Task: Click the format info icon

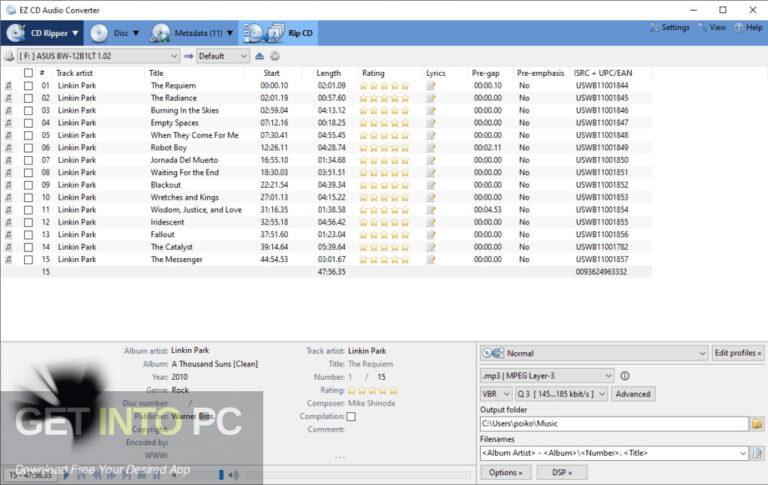Action: click(x=625, y=376)
